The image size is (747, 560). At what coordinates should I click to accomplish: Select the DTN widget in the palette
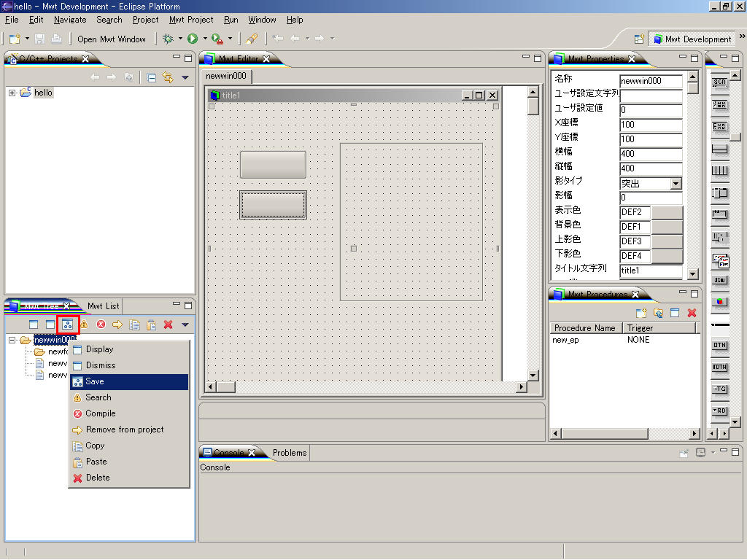(x=719, y=345)
